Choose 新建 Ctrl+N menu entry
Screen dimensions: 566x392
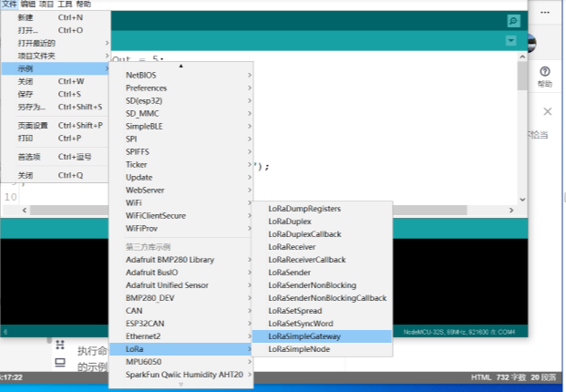point(56,17)
